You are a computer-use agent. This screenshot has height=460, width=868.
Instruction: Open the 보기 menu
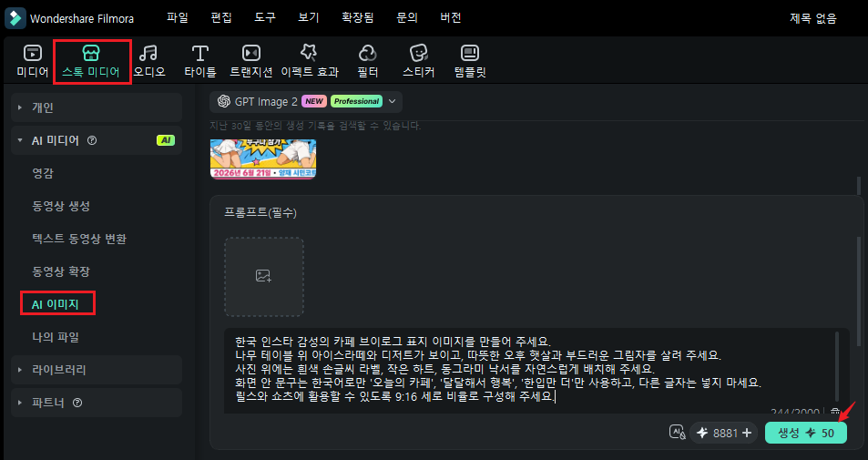tap(309, 17)
